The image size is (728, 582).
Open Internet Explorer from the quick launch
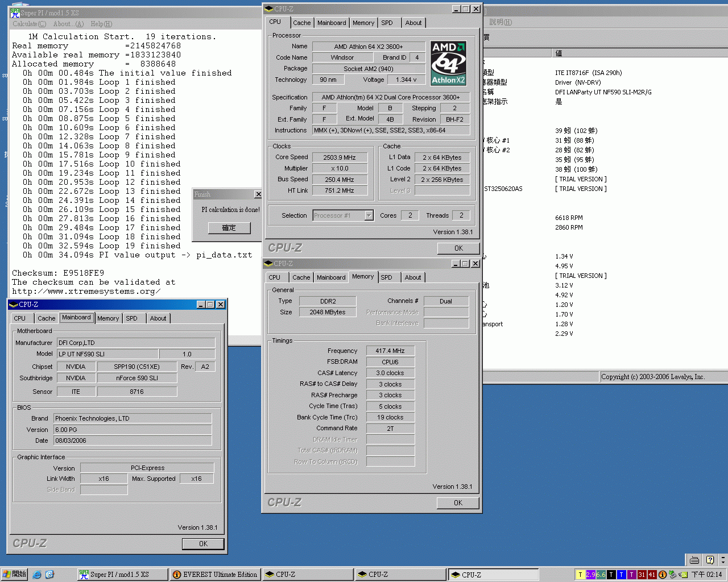tap(37, 575)
